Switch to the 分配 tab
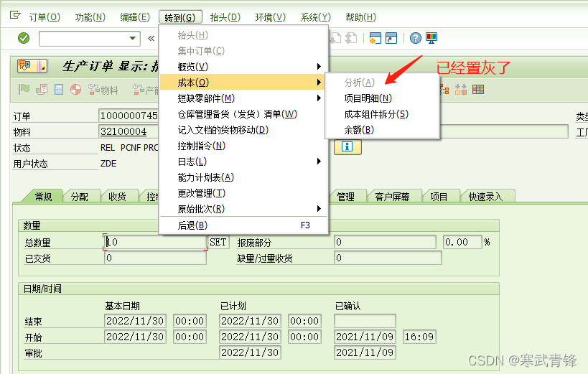This screenshot has height=374, width=588. (x=80, y=197)
